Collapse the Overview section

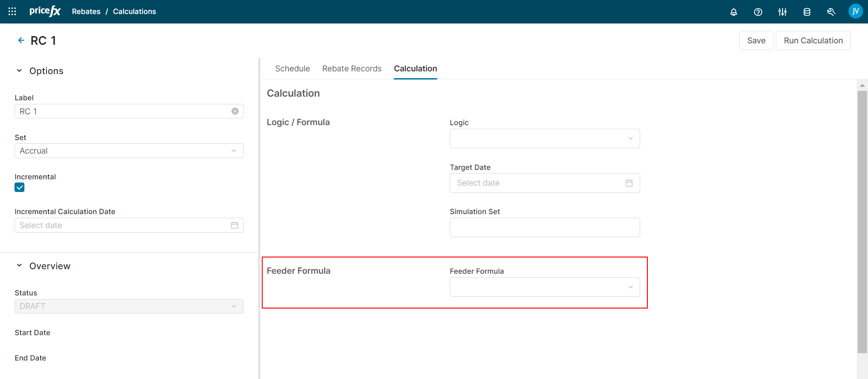coord(19,266)
